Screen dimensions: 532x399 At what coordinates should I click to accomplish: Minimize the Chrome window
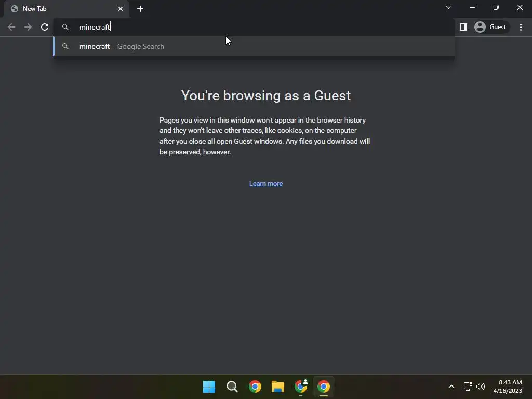coord(472,7)
